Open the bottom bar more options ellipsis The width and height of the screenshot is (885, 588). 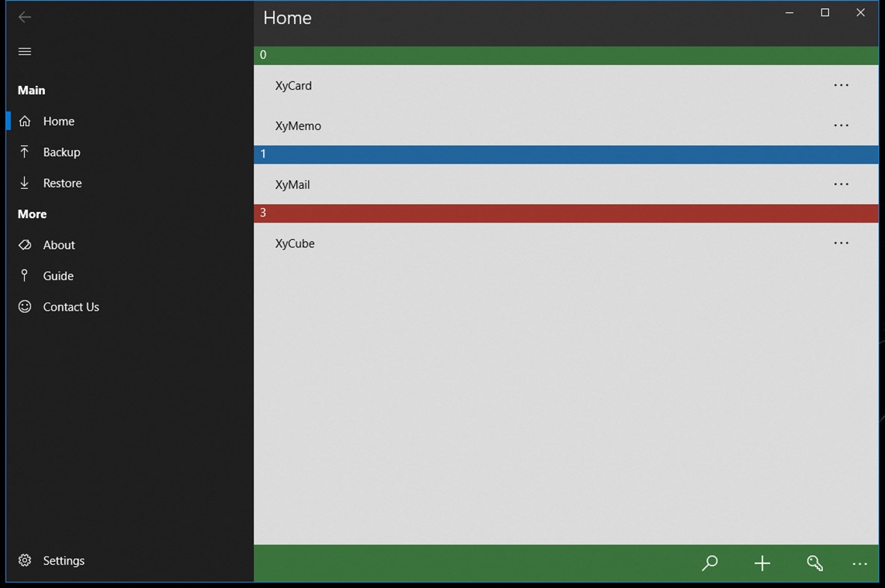[860, 564]
